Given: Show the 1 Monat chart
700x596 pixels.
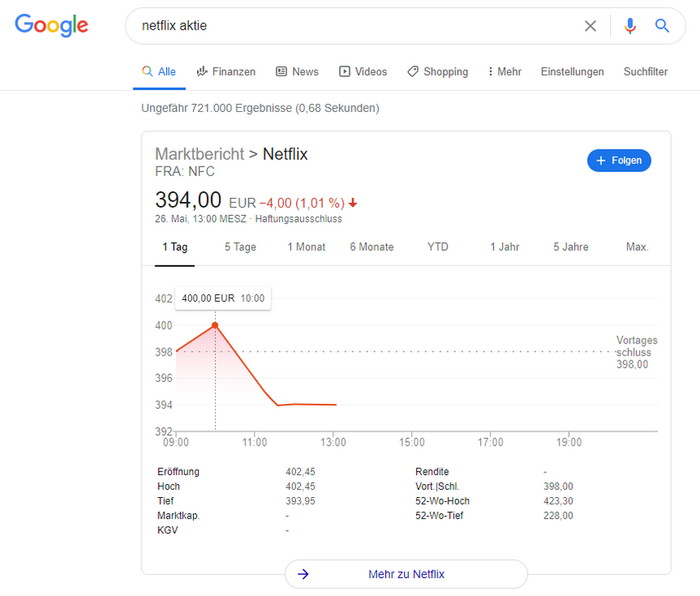Looking at the screenshot, I should [306, 247].
